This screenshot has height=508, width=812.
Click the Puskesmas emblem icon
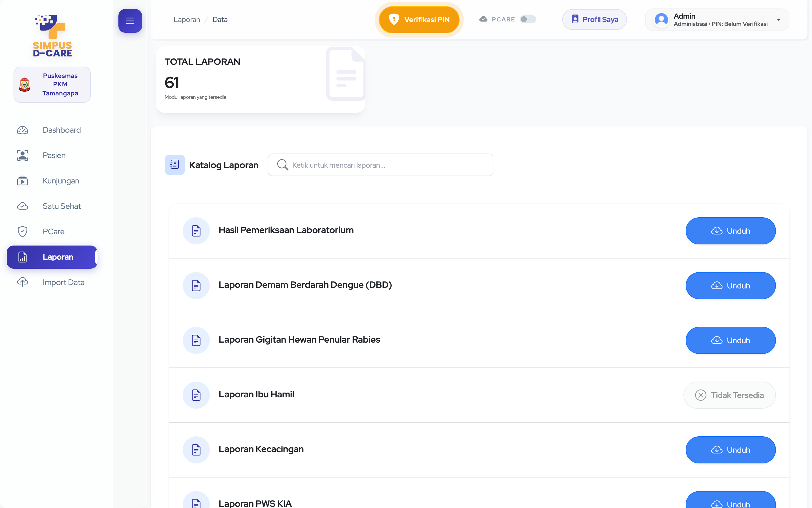(x=25, y=85)
